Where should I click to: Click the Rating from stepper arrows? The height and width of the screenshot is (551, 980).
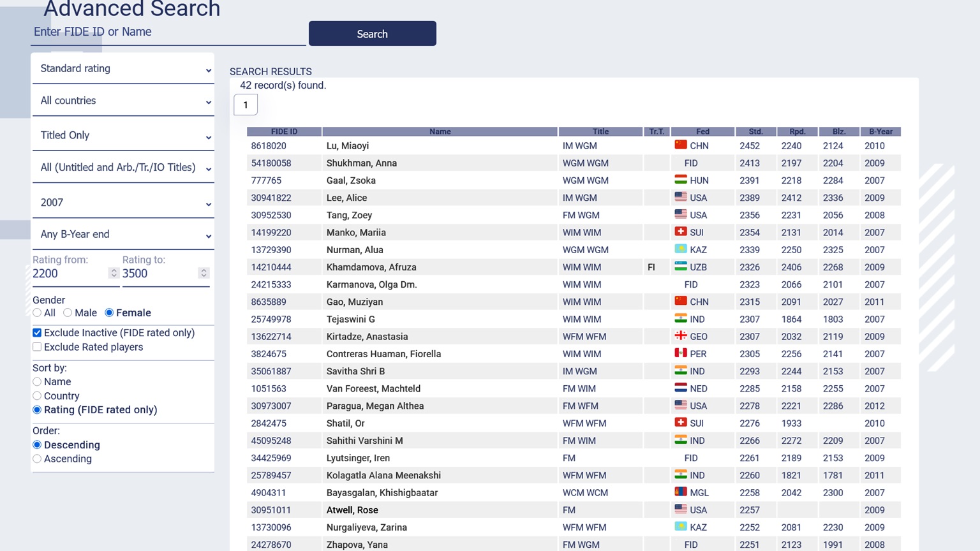tap(114, 273)
